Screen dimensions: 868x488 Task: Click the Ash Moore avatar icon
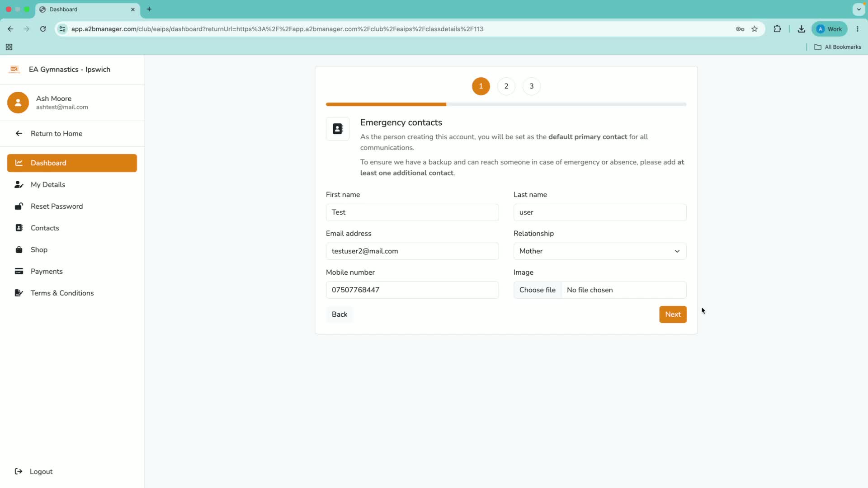coord(18,103)
